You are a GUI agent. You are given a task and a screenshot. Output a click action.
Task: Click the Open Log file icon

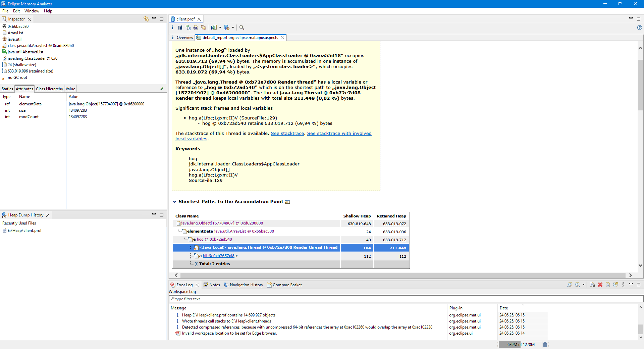(x=608, y=285)
